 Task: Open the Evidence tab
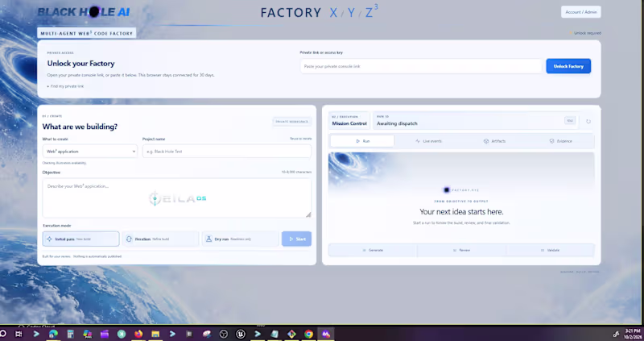point(560,141)
